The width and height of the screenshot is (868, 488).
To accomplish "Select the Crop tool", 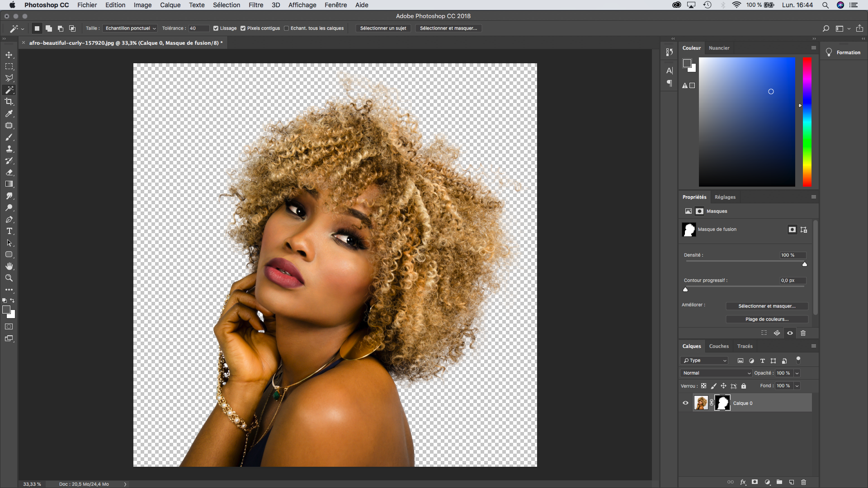I will 9,102.
